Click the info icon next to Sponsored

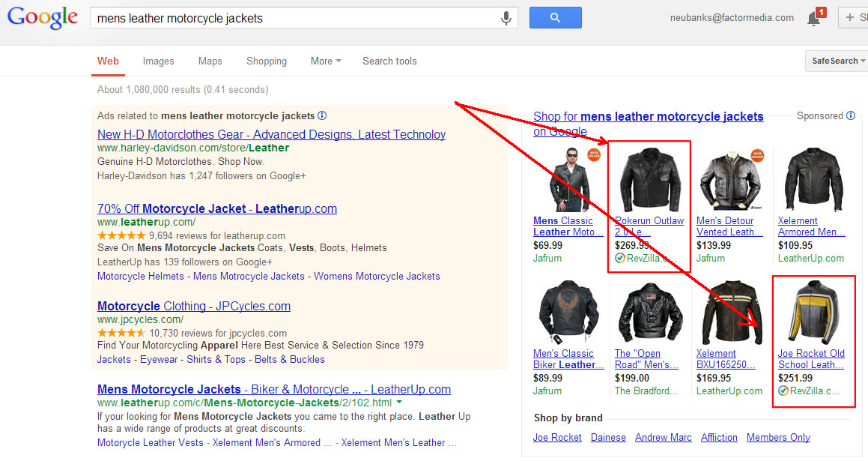point(851,115)
